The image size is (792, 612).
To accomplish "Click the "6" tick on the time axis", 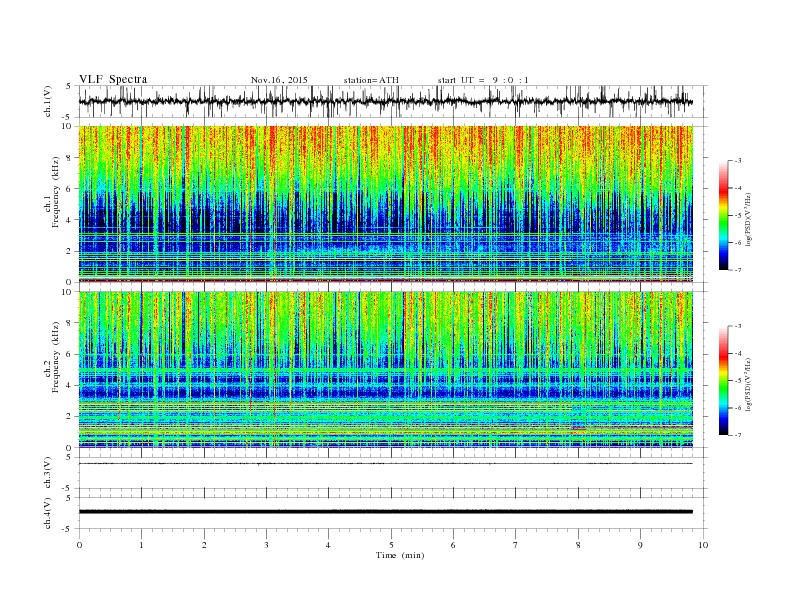I will pyautogui.click(x=453, y=545).
